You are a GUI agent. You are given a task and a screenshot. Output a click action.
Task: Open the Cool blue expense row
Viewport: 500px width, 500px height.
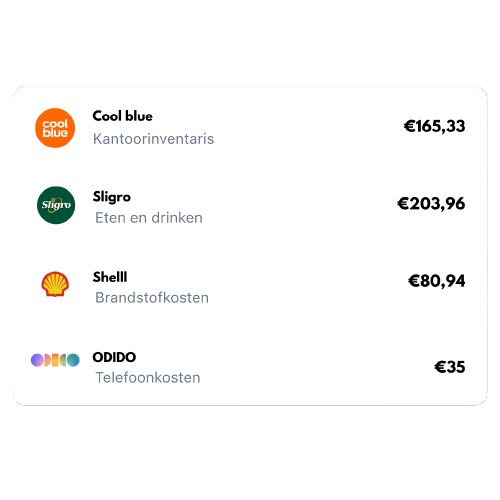(x=250, y=128)
